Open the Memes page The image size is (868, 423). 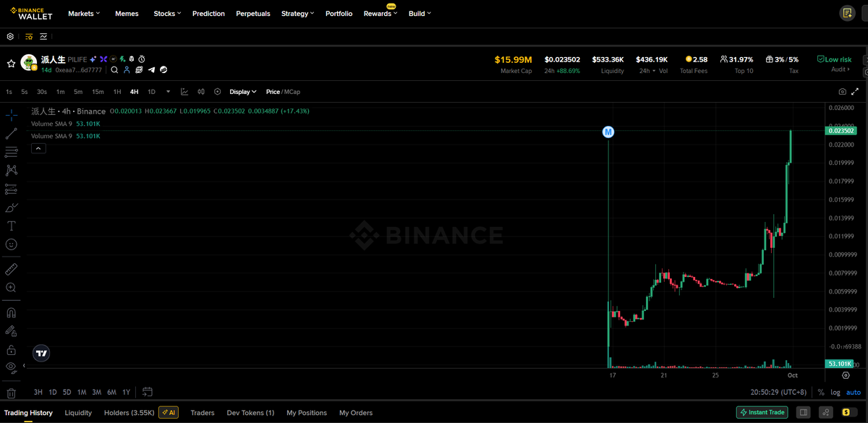[127, 13]
